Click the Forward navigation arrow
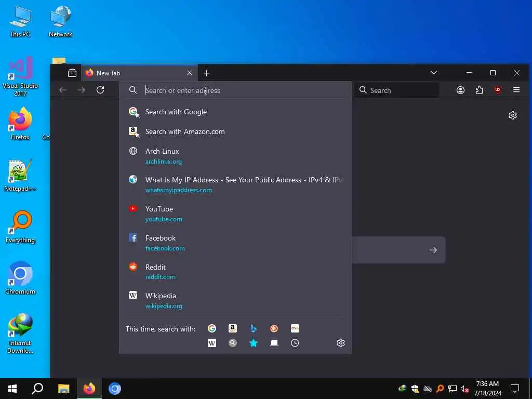Screen dimensions: 532x399 82,90
